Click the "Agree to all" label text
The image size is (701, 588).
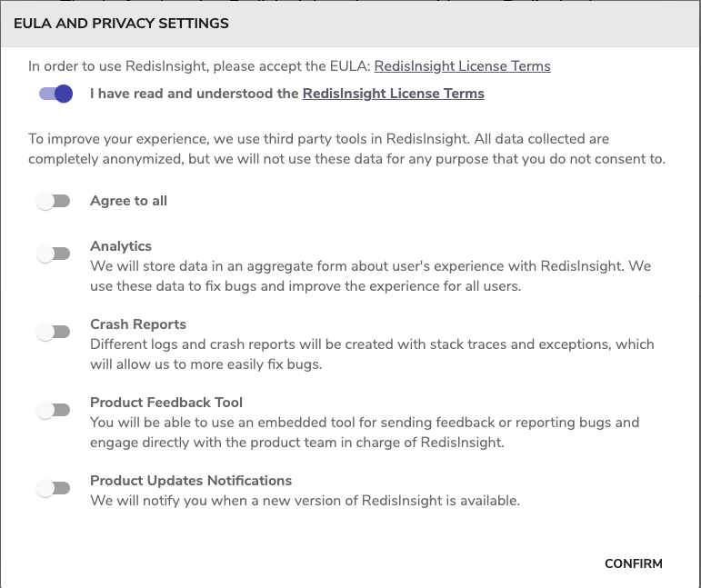click(128, 201)
